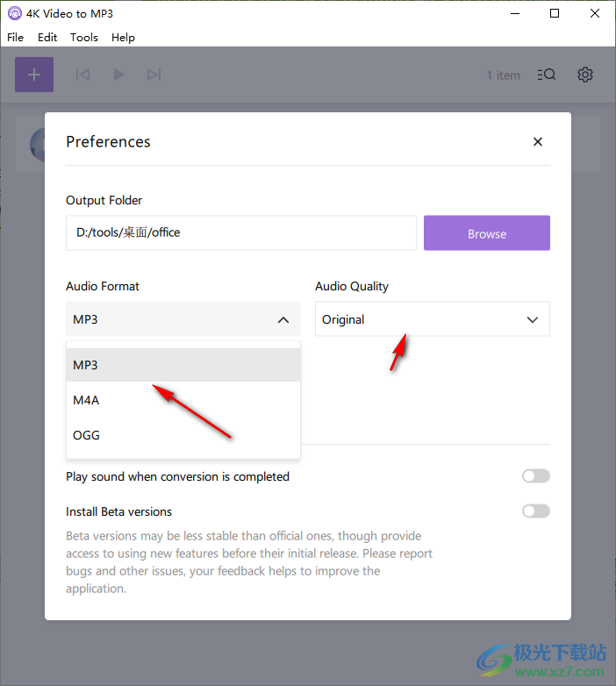
Task: Pick MP3 in the open list
Action: 183,365
